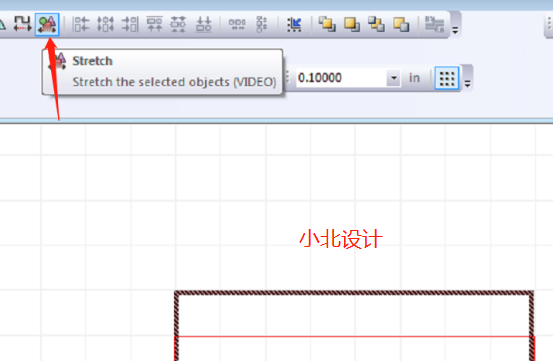
Task: Align selected objects to right edge
Action: [130, 24]
